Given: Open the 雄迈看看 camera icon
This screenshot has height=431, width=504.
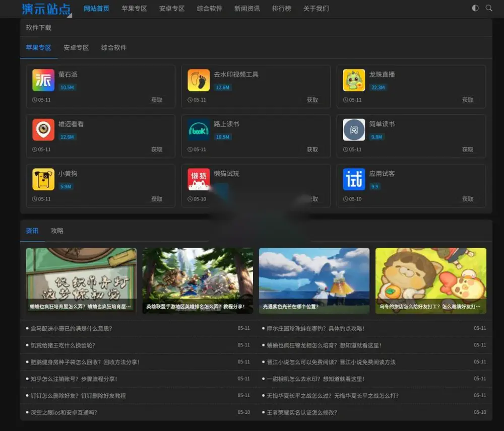Looking at the screenshot, I should point(43,130).
